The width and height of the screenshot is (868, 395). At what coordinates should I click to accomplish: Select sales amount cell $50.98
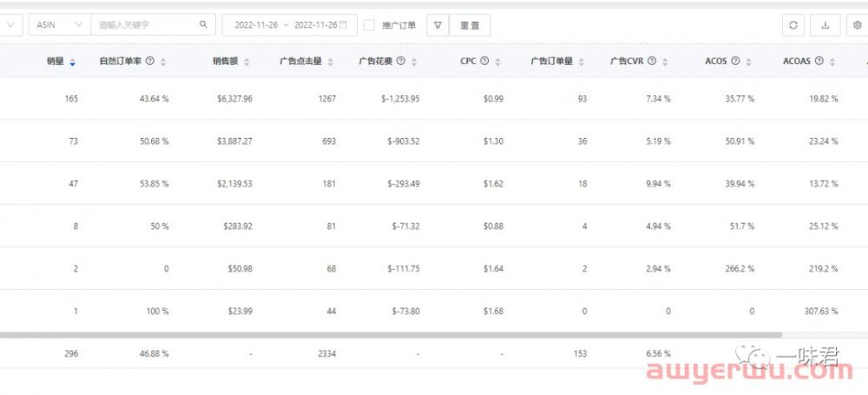coord(240,269)
